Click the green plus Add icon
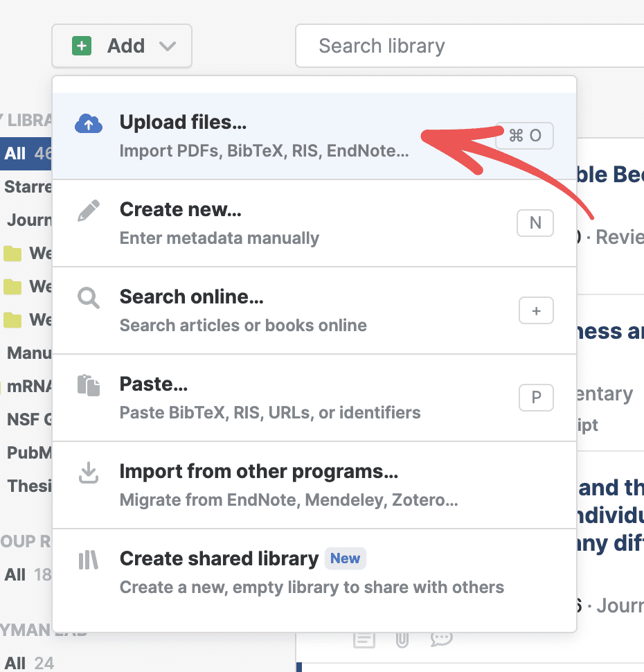Image resolution: width=644 pixels, height=672 pixels. click(x=82, y=46)
